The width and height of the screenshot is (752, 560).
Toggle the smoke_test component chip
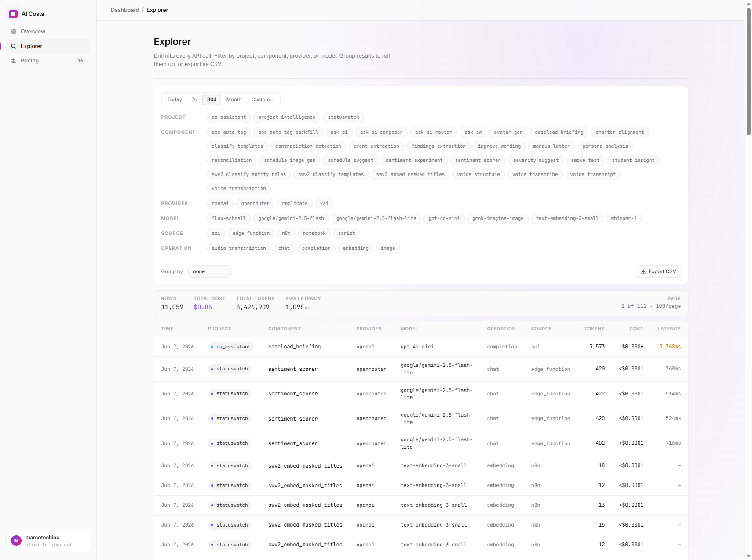pos(585,161)
